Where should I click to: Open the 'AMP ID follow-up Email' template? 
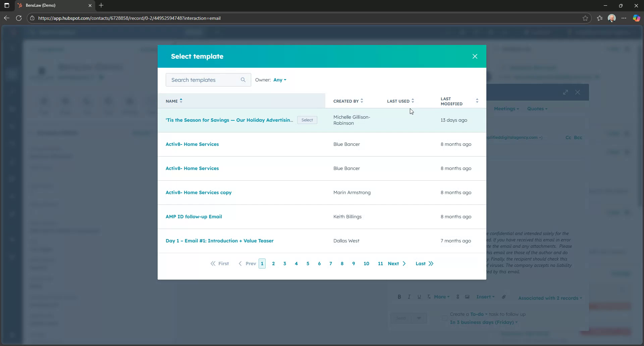point(194,217)
